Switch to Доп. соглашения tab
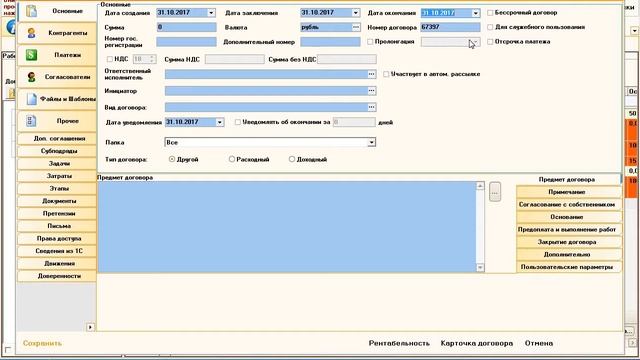This screenshot has height=360, width=640. tap(57, 138)
